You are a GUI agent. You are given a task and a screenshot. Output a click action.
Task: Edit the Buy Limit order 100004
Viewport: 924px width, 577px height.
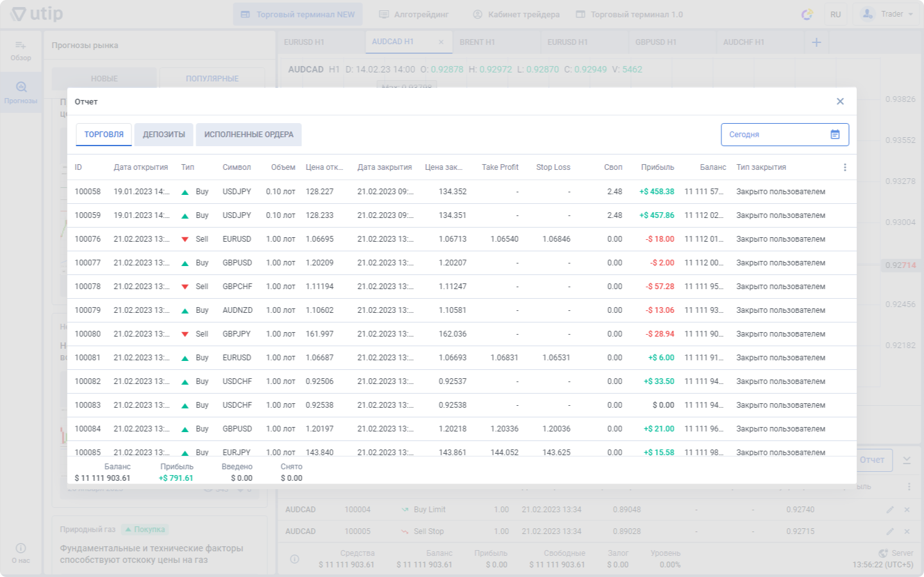tap(890, 510)
